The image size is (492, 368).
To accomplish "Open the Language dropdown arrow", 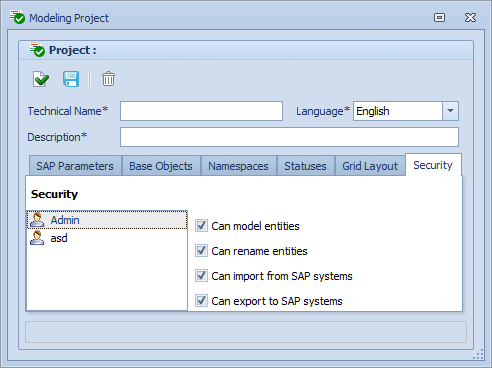I will point(450,111).
